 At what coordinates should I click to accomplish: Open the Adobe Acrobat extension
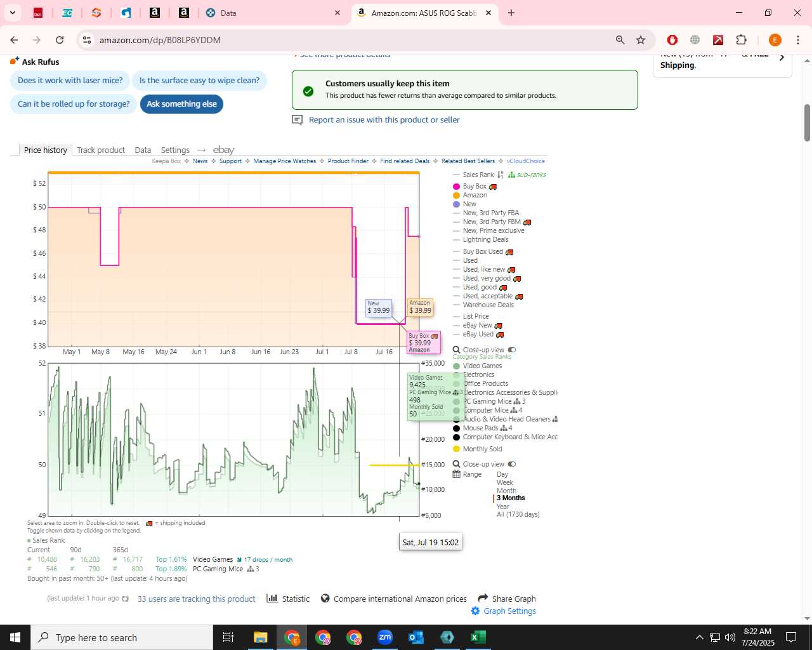coord(718,40)
